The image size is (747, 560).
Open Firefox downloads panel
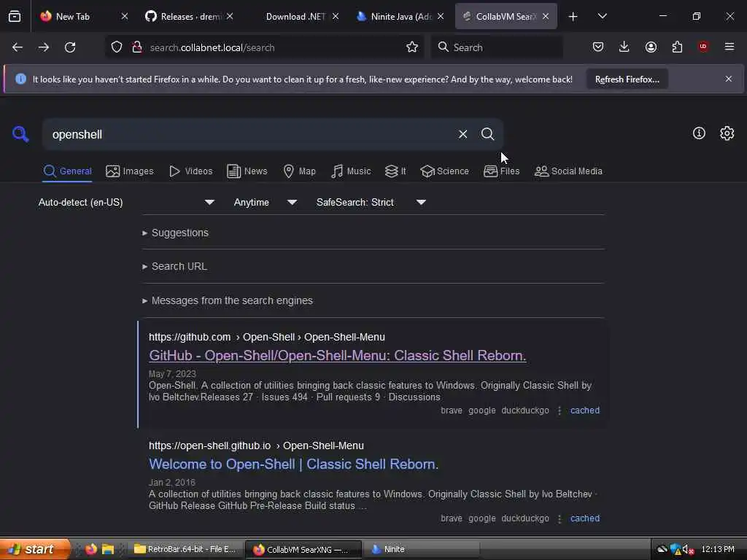click(624, 47)
